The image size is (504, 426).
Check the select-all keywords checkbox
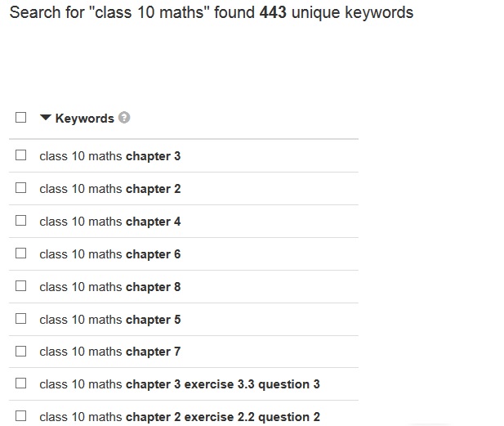coord(21,118)
